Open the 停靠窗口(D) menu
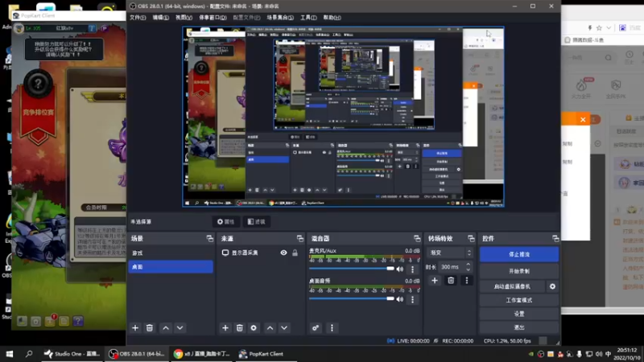 click(x=213, y=18)
